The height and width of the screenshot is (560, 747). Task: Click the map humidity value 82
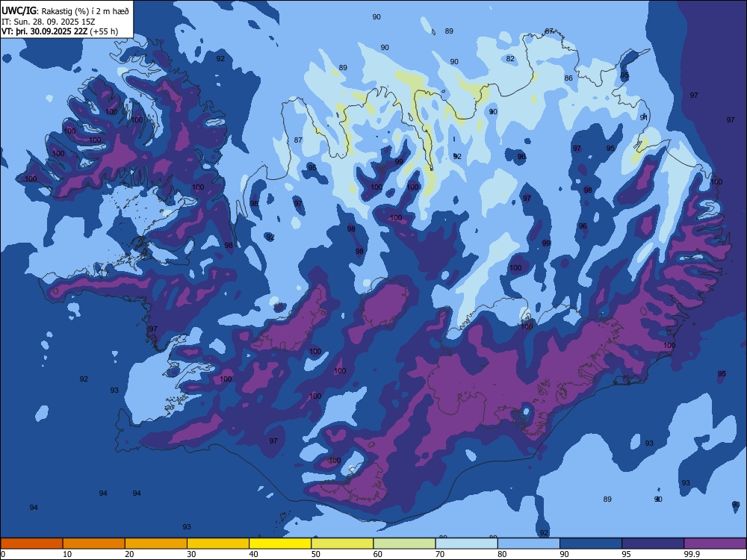click(x=511, y=58)
